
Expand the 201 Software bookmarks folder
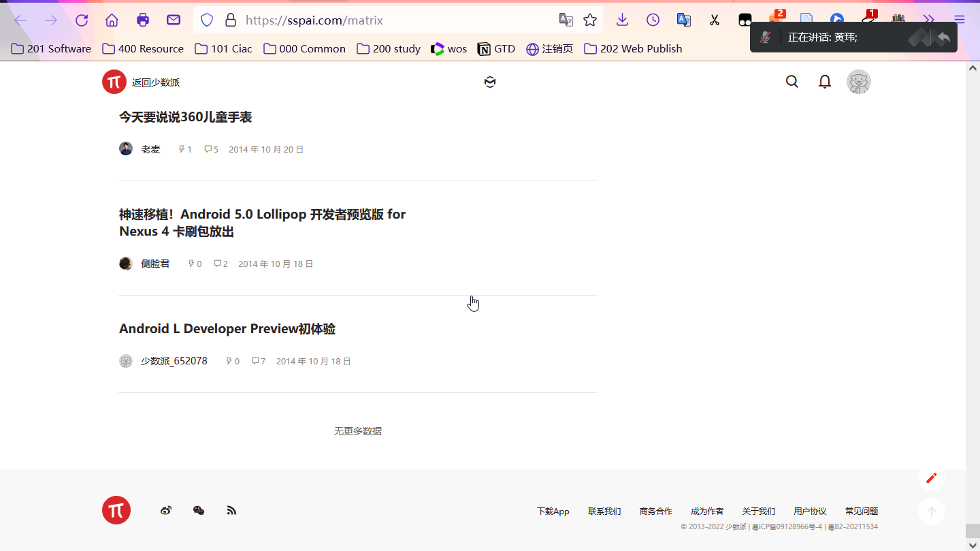[x=50, y=48]
